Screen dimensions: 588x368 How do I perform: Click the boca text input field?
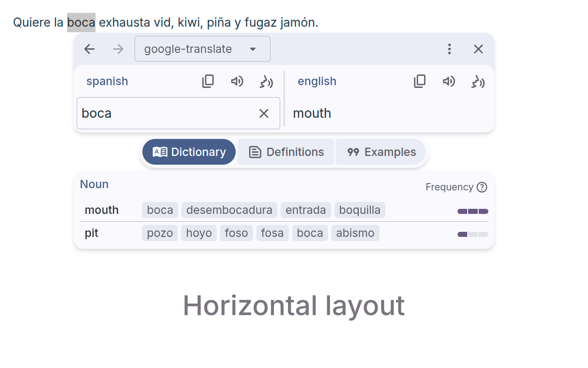178,113
